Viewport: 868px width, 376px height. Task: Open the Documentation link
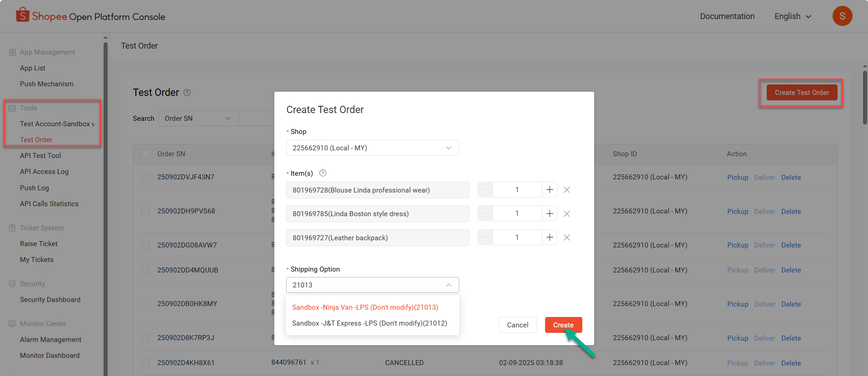click(727, 16)
